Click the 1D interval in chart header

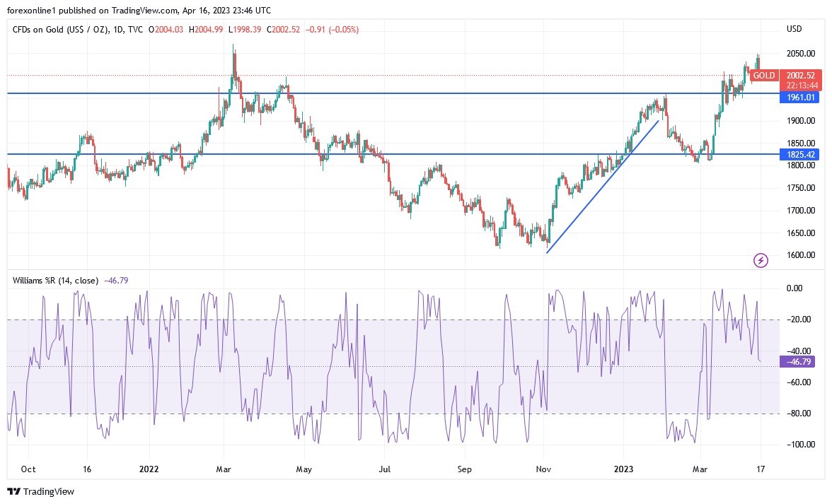click(x=119, y=30)
